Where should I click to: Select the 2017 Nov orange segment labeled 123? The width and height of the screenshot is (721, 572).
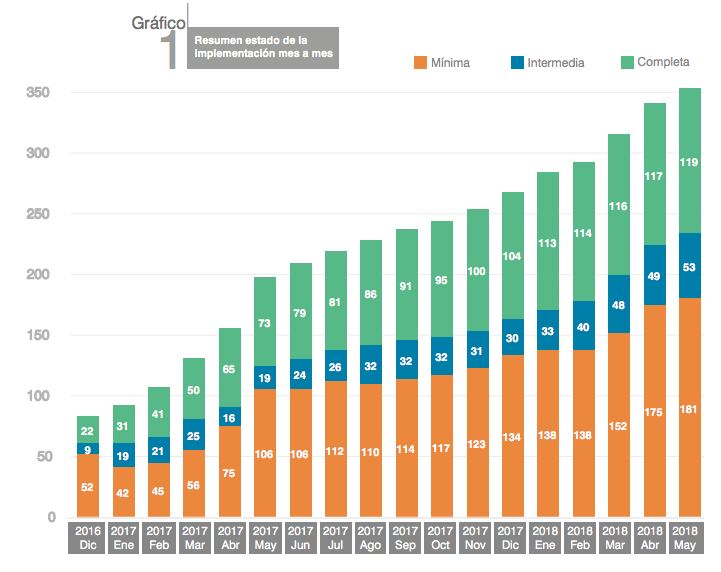[477, 442]
